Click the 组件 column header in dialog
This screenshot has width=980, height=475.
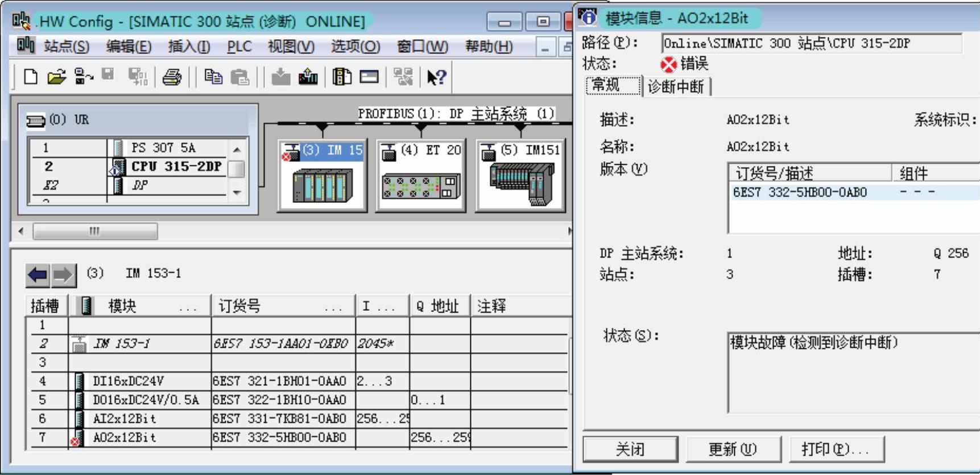pyautogui.click(x=936, y=173)
